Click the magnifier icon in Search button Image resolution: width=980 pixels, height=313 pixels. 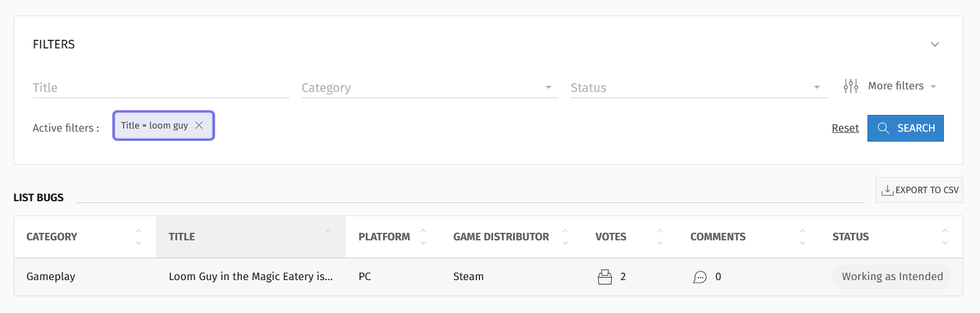coord(883,128)
